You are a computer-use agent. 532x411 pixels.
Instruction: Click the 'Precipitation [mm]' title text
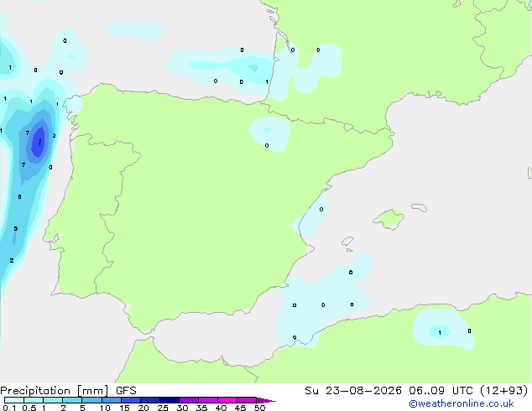(x=55, y=391)
